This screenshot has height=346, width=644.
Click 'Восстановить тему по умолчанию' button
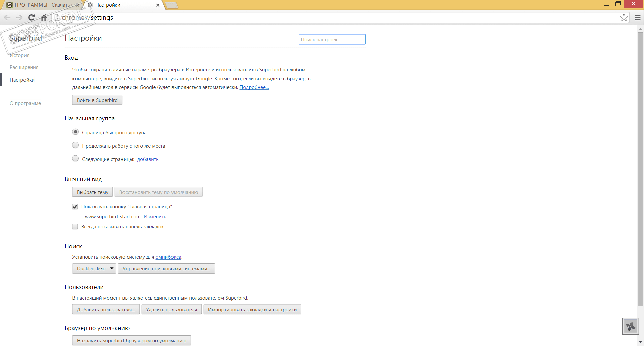click(159, 192)
